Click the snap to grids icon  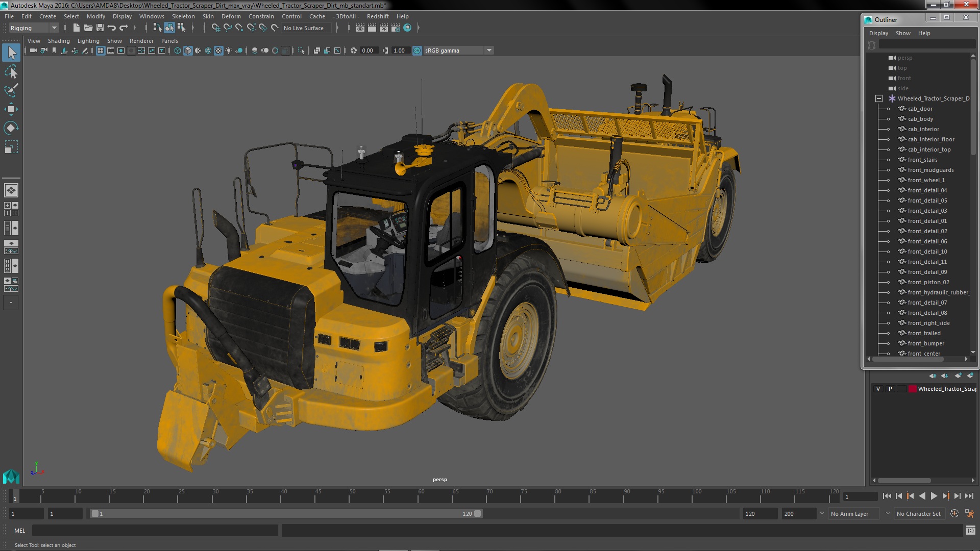pyautogui.click(x=216, y=28)
